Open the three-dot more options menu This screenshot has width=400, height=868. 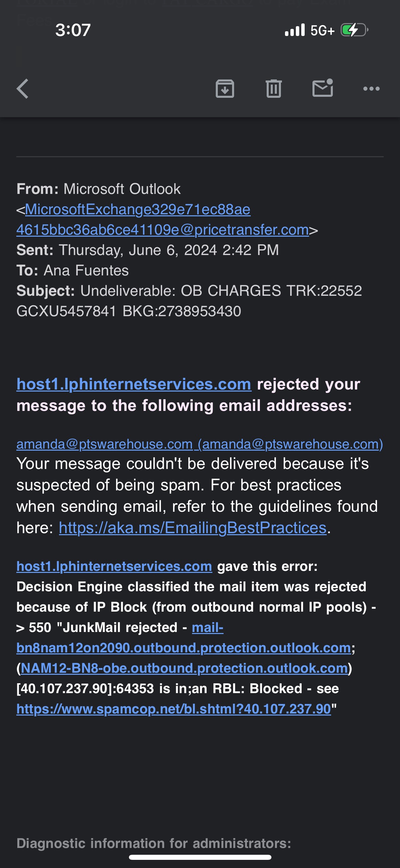(371, 89)
